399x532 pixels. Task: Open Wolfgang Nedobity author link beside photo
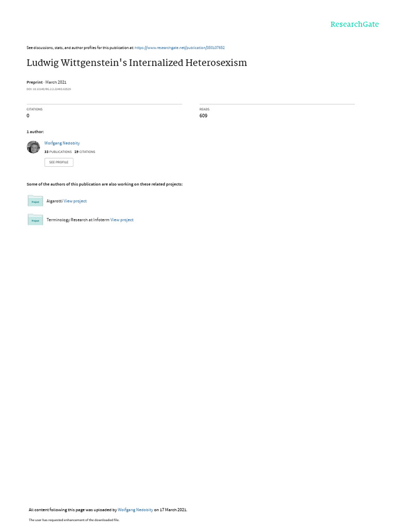pos(62,143)
